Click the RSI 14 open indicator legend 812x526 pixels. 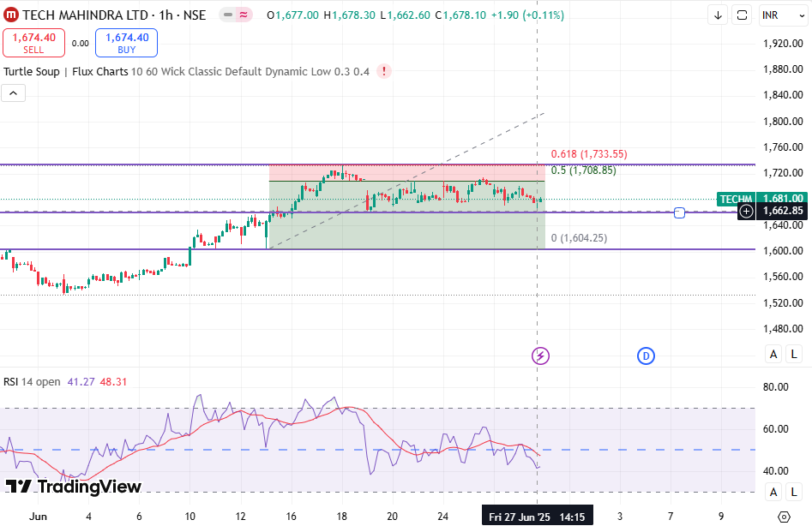tap(32, 382)
